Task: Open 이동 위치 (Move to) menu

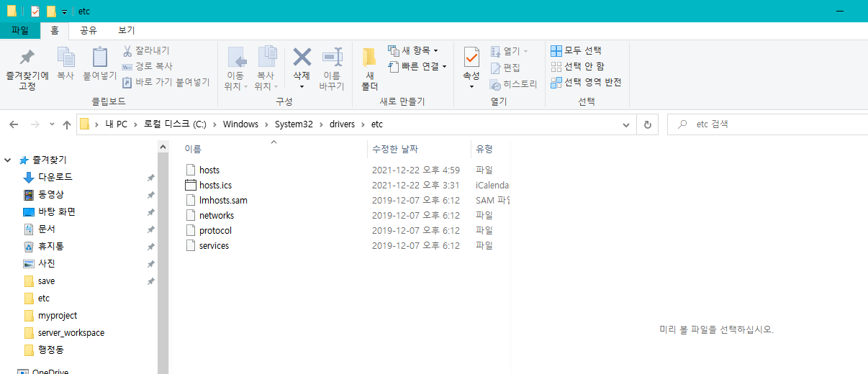Action: (236, 69)
